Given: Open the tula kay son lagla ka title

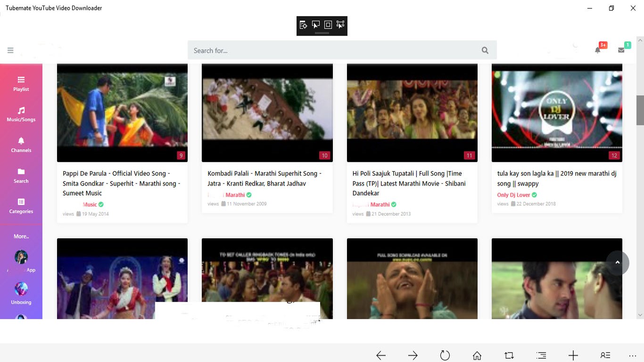Looking at the screenshot, I should point(557,179).
